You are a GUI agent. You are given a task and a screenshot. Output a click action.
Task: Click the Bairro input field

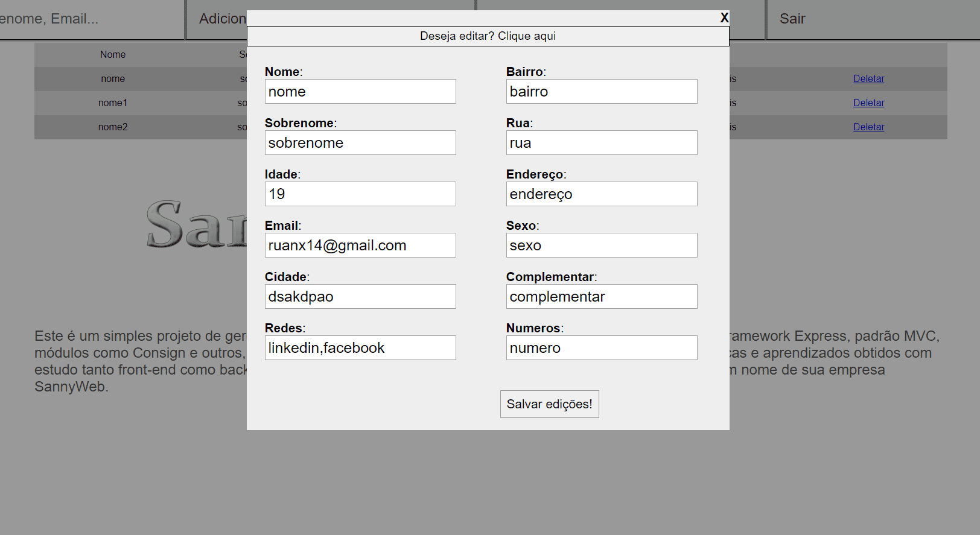point(602,92)
